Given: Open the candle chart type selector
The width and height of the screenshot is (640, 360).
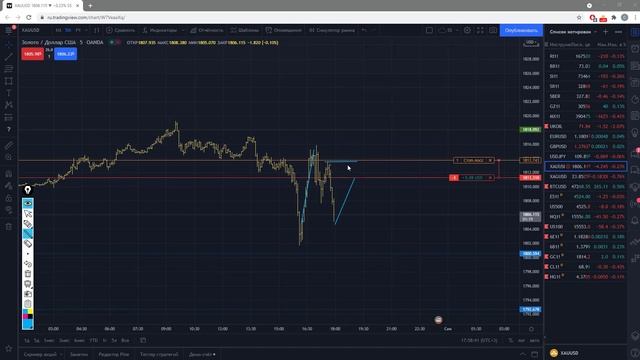Looking at the screenshot, I should point(97,30).
